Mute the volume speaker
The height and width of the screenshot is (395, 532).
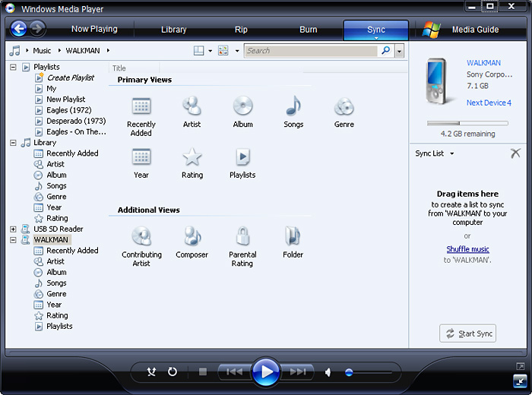(328, 372)
